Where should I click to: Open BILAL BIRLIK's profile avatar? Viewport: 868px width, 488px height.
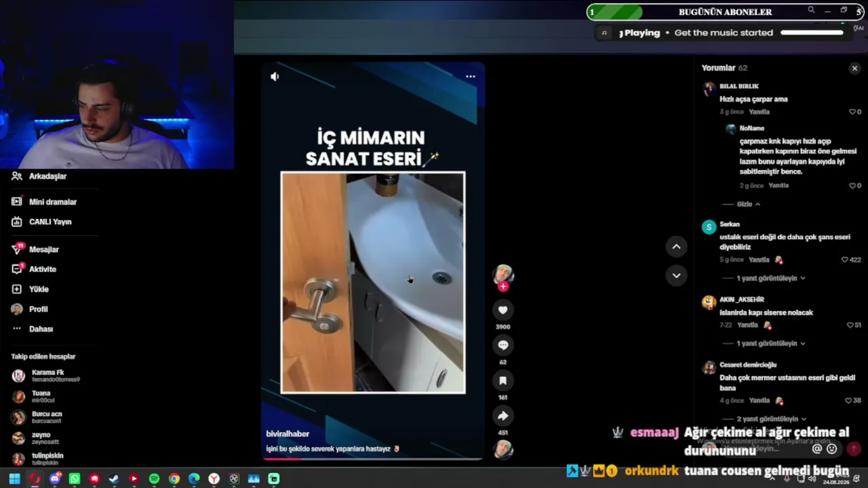click(x=709, y=89)
